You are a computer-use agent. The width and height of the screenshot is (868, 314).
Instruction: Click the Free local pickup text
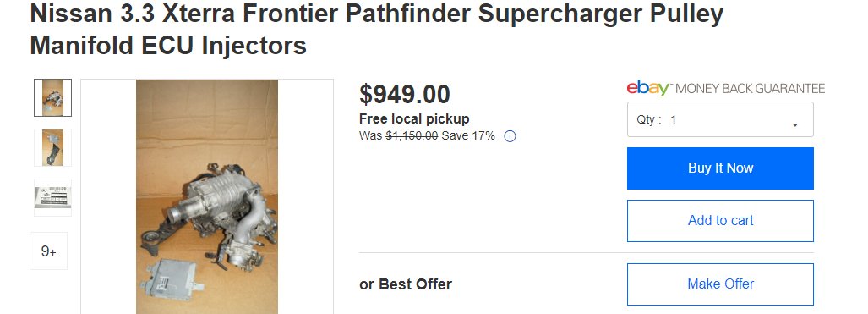pos(414,118)
